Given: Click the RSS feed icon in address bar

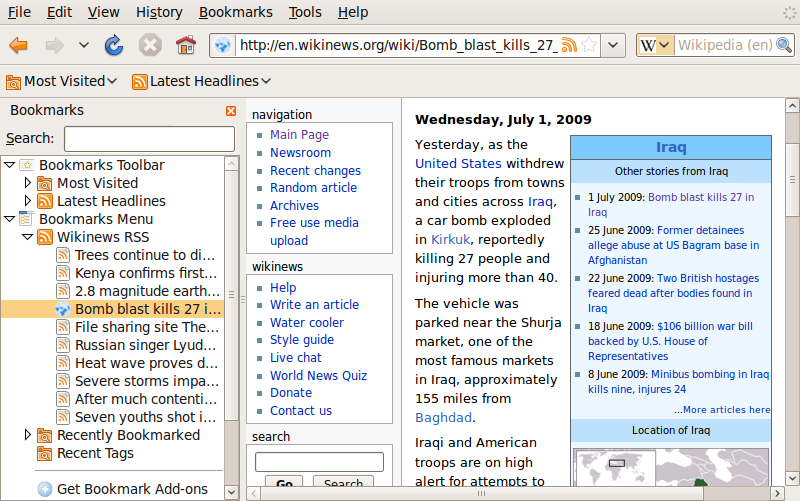Looking at the screenshot, I should 569,45.
